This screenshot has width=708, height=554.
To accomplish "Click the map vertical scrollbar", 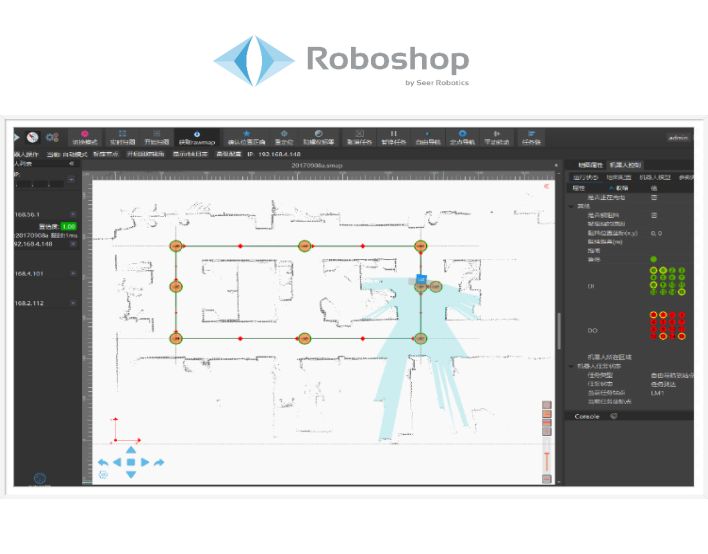I will coord(559,330).
